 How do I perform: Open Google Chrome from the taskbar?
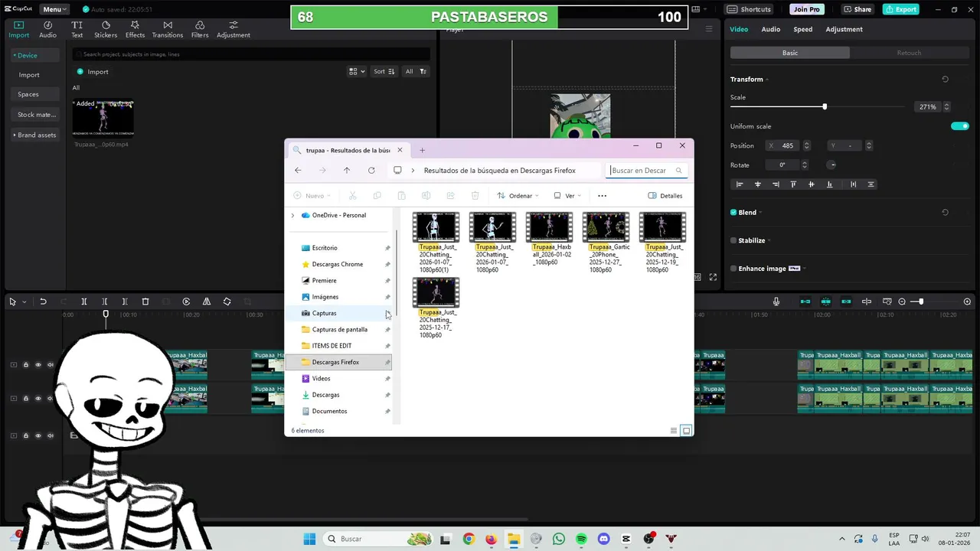tap(469, 539)
